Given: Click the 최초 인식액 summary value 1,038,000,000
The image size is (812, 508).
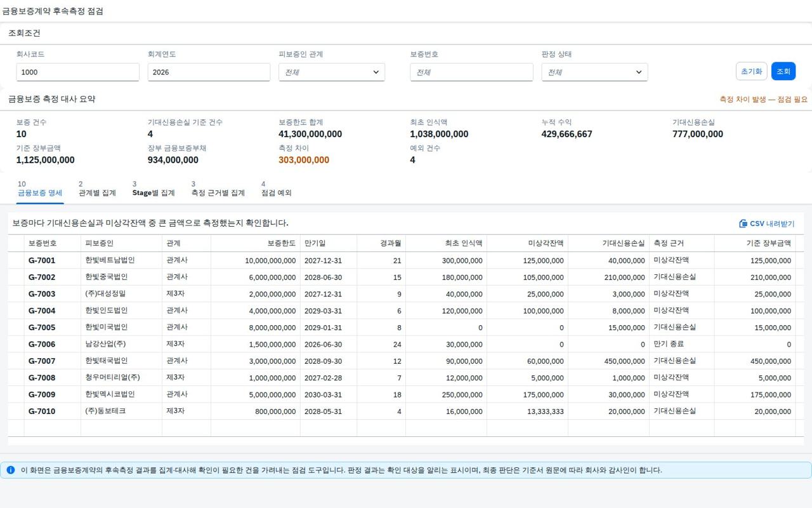Looking at the screenshot, I should point(440,134).
